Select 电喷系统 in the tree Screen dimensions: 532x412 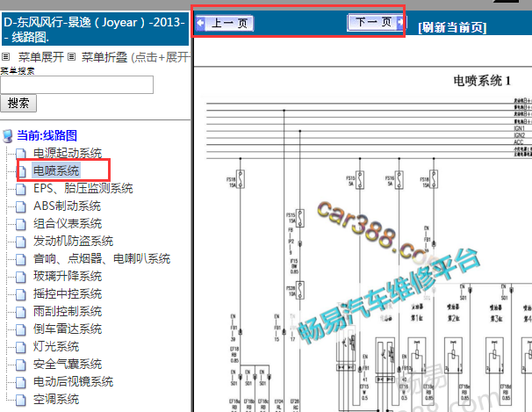(x=56, y=170)
